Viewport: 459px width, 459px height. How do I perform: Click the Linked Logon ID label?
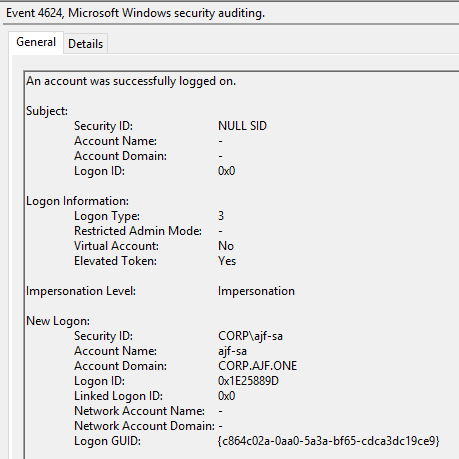coord(118,396)
